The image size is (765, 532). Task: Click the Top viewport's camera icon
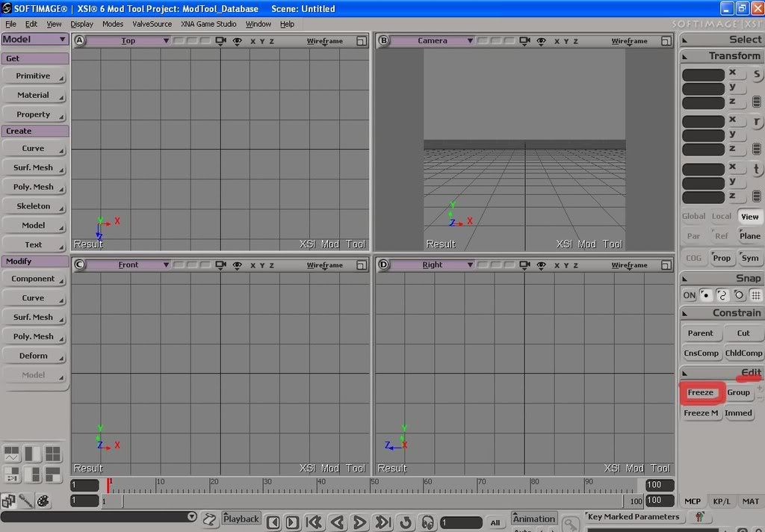tap(220, 41)
